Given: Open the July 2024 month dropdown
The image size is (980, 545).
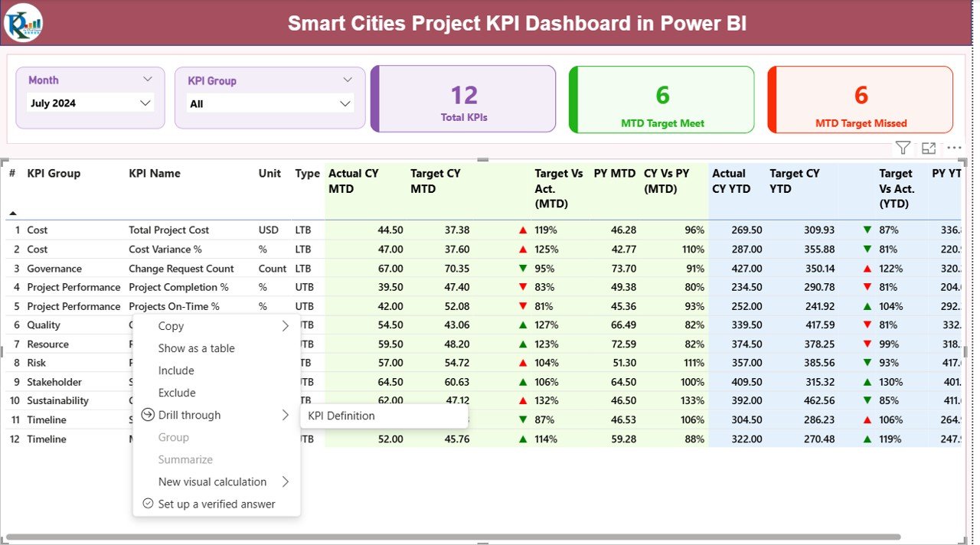Looking at the screenshot, I should pyautogui.click(x=145, y=102).
